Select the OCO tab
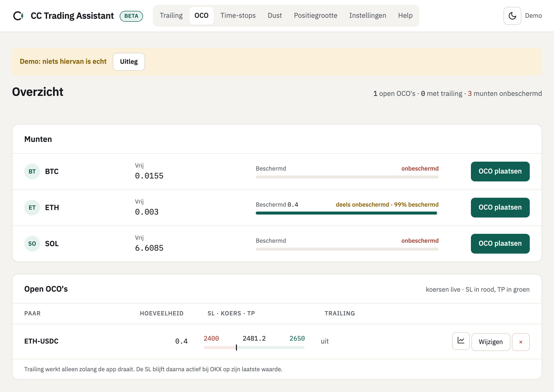Image resolution: width=554 pixels, height=392 pixels. click(x=201, y=16)
